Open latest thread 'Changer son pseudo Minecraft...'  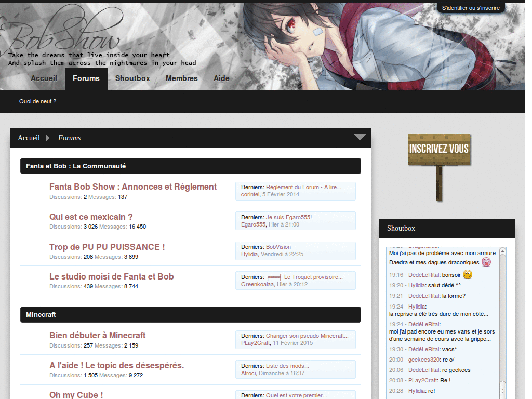click(307, 336)
